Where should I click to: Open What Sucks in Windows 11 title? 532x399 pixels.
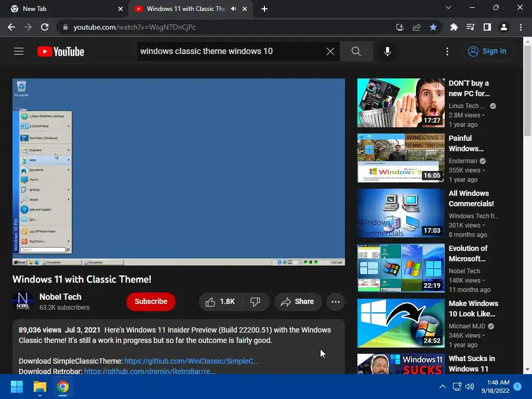472,364
